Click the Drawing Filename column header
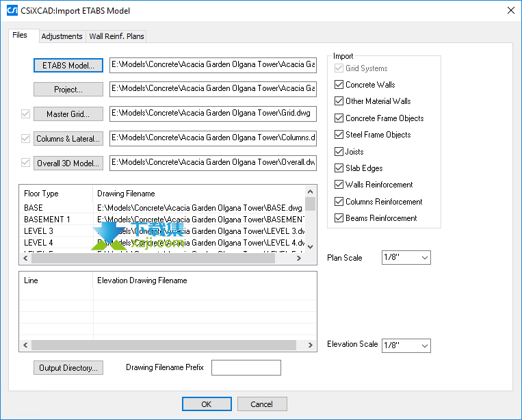This screenshot has height=420, width=522. coord(199,194)
